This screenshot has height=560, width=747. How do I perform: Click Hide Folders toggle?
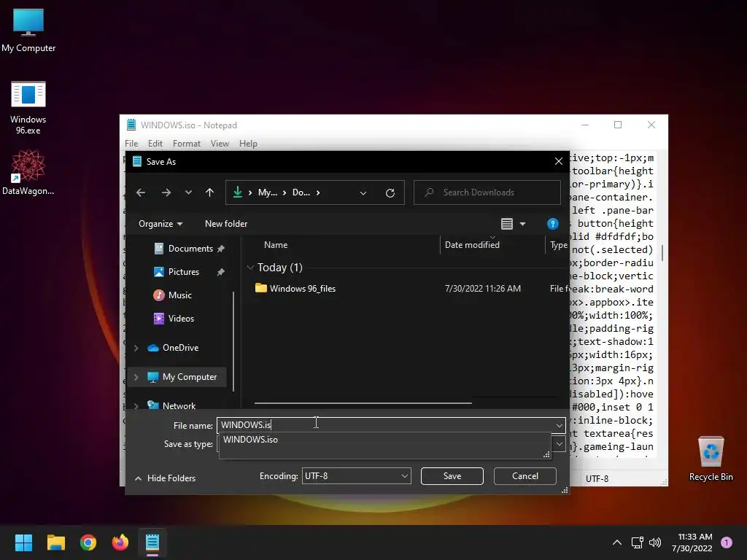pyautogui.click(x=166, y=478)
